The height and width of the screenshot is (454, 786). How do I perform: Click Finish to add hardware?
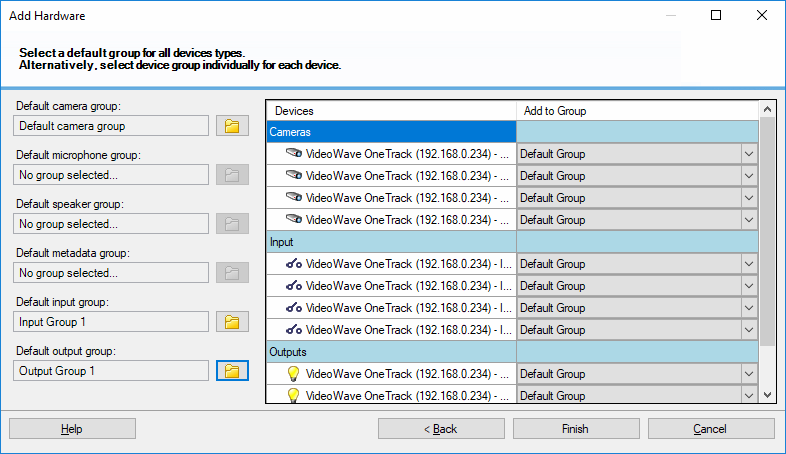click(576, 429)
